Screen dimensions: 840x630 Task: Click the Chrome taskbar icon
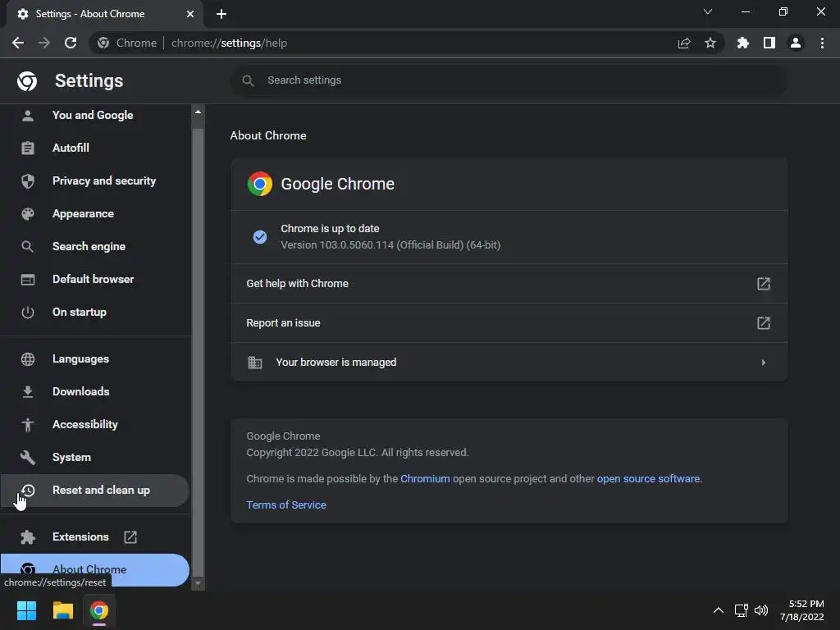(x=99, y=610)
